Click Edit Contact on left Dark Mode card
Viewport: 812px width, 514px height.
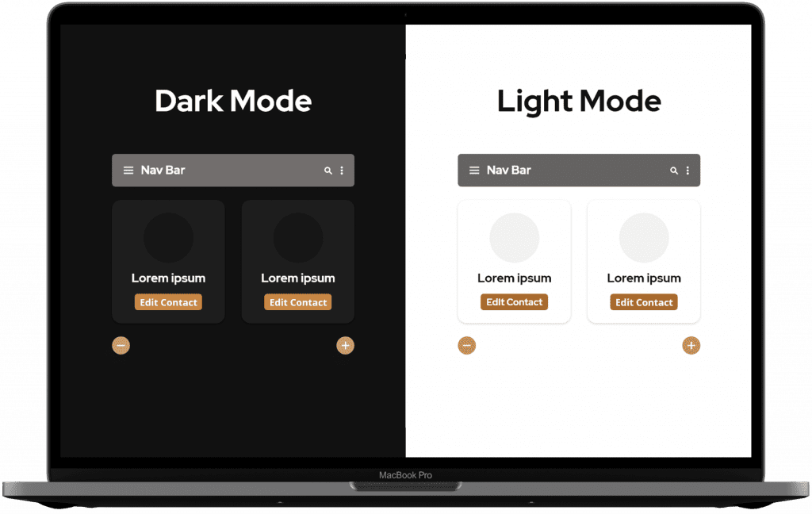(x=168, y=302)
